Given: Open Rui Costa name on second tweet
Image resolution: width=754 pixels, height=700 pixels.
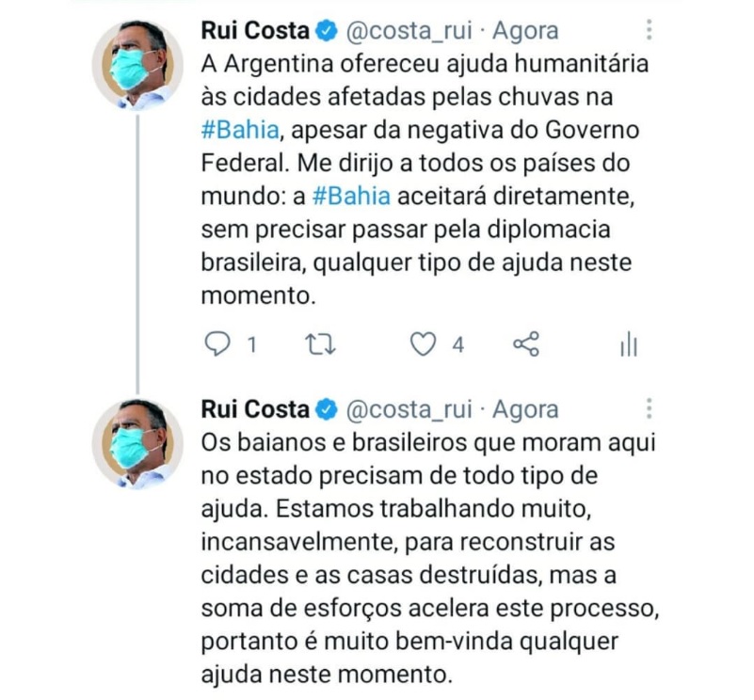Looking at the screenshot, I should (x=255, y=409).
